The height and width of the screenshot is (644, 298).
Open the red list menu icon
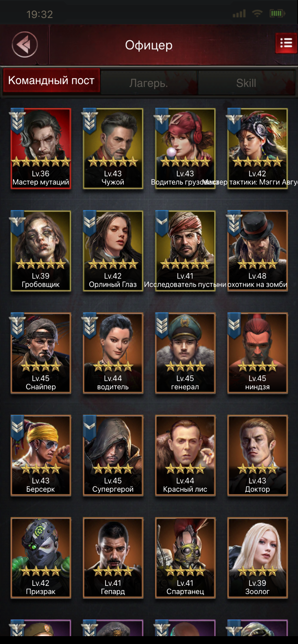[x=286, y=43]
